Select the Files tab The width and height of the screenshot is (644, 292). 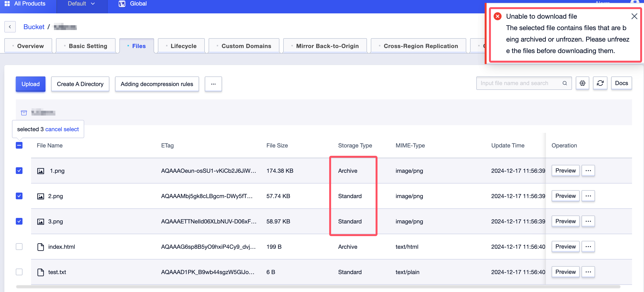137,46
